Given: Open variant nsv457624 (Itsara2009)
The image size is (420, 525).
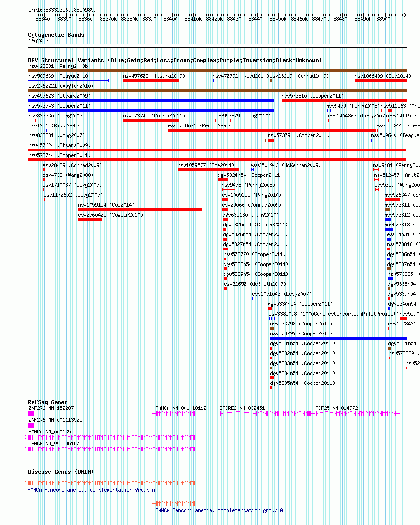Looking at the screenshot, I should [x=59, y=146].
